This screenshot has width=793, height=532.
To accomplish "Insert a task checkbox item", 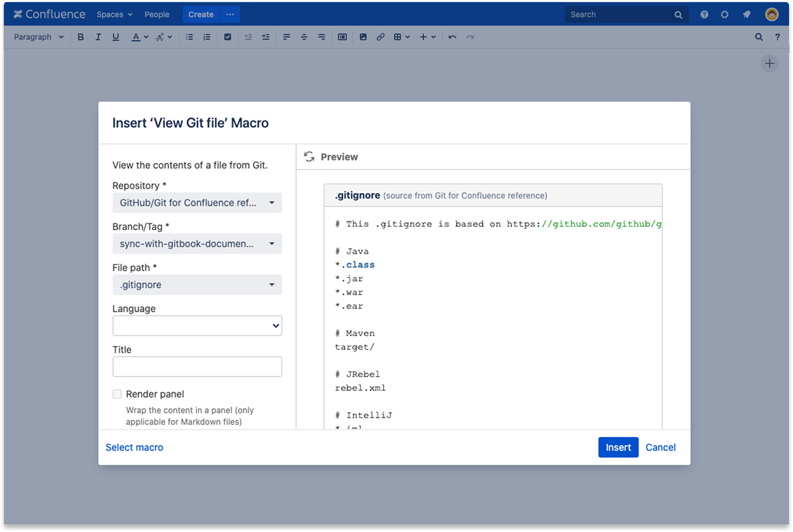I will point(228,37).
